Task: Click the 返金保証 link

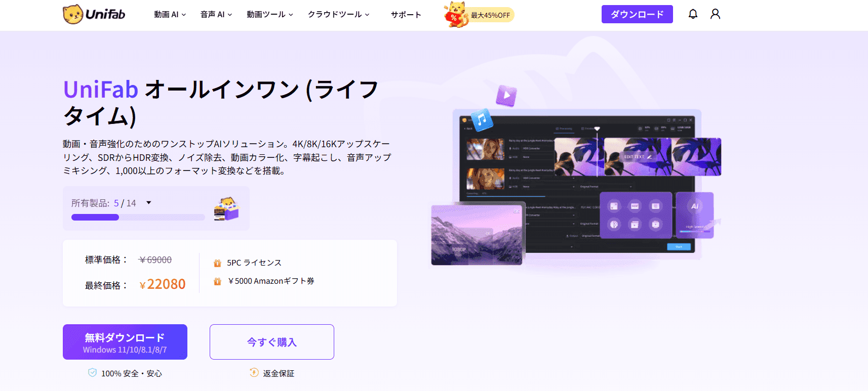Action: (279, 373)
